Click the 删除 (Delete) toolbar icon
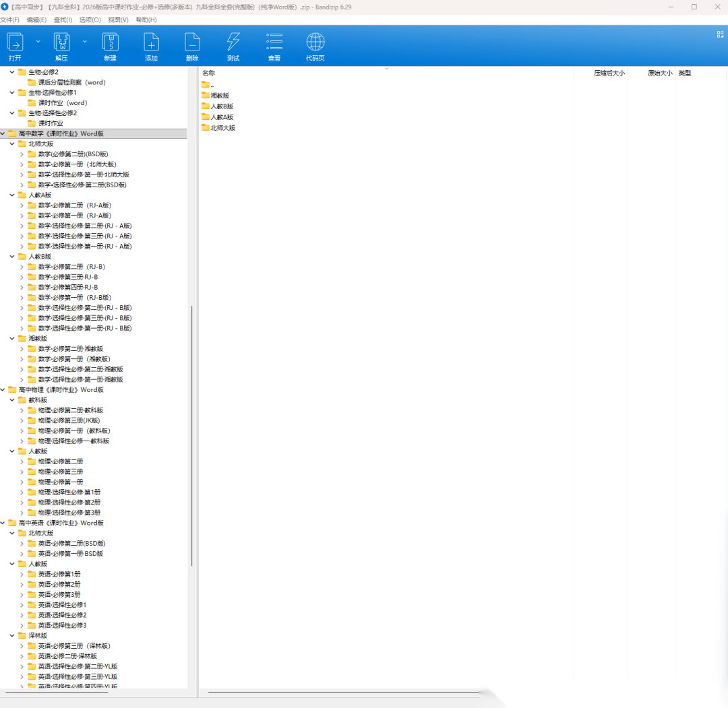 click(x=192, y=46)
